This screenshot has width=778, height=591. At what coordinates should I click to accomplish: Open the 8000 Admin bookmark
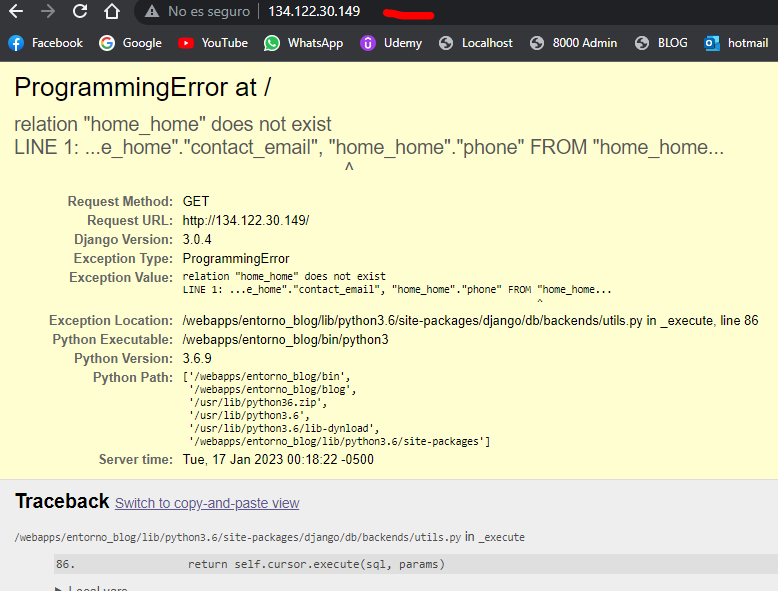click(x=574, y=43)
